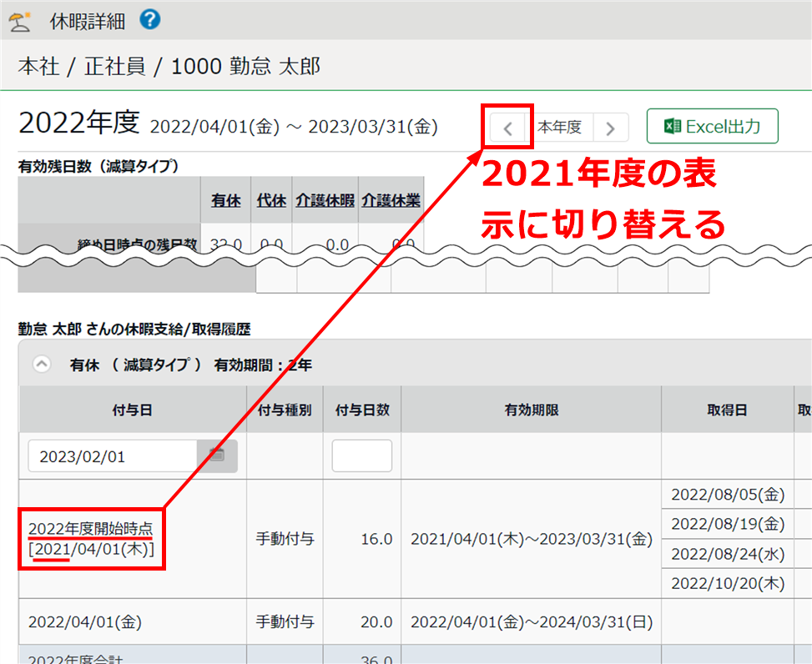Open the 介護休業 column header link
This screenshot has height=664, width=812.
pyautogui.click(x=391, y=200)
